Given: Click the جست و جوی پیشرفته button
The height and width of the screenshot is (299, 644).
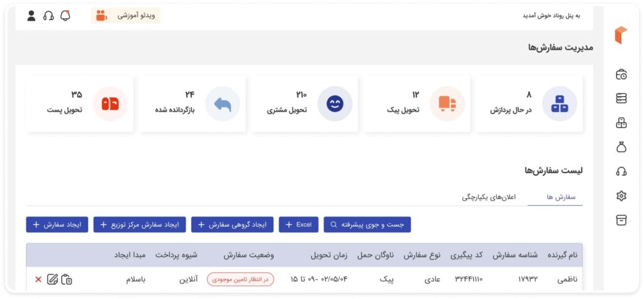Looking at the screenshot, I should coord(367,224).
